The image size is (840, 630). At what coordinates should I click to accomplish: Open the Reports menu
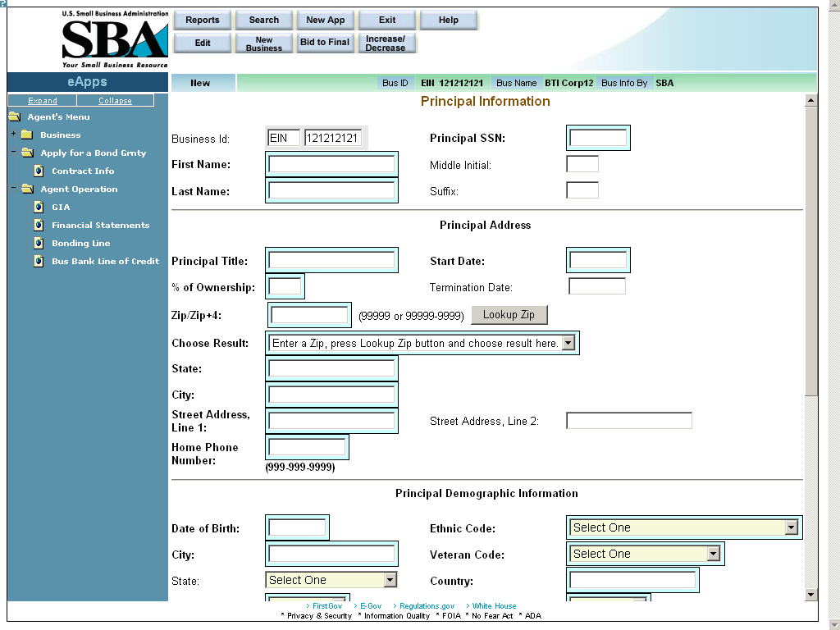[x=203, y=20]
